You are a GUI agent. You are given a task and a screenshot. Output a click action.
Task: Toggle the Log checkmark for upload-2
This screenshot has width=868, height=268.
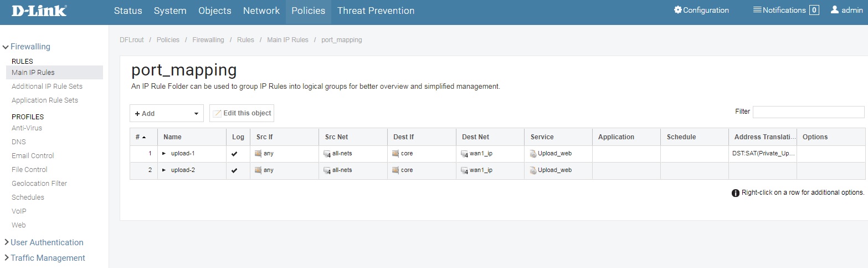[x=234, y=170]
